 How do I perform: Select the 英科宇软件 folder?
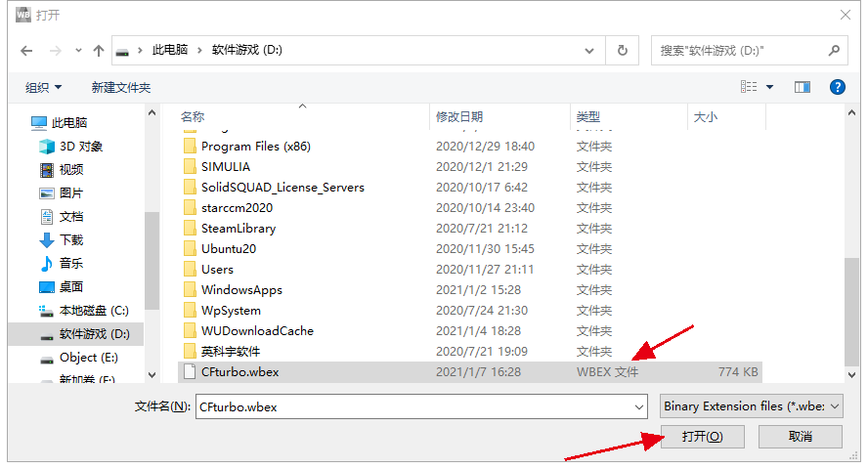pyautogui.click(x=231, y=351)
